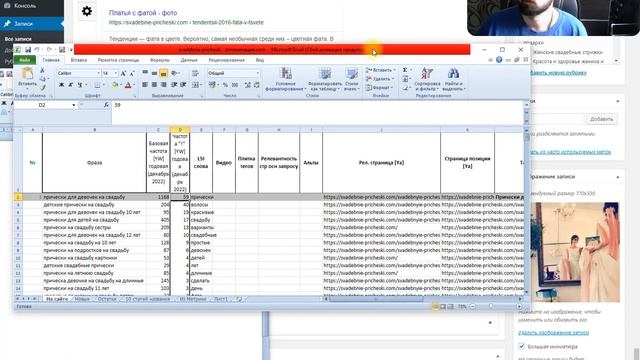Select cell 'детские прически на свадьбу'
Viewport: 640px width, 360px height.
click(x=94, y=204)
